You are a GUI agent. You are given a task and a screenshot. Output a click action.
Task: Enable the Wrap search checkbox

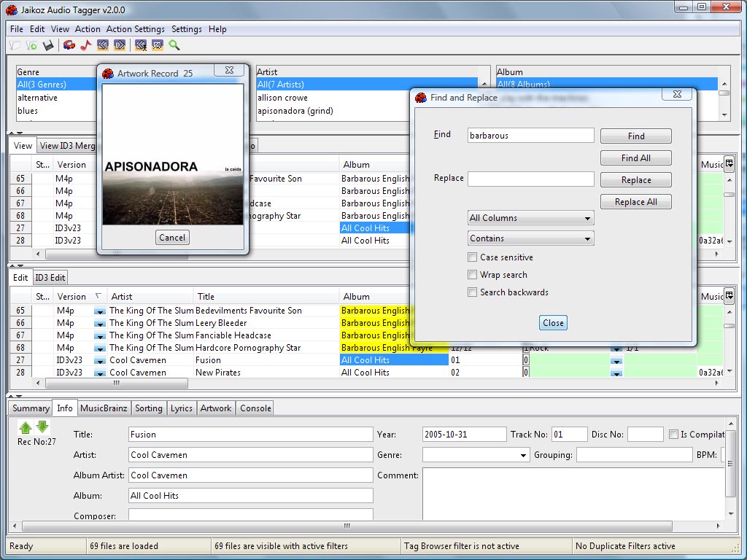click(x=472, y=275)
